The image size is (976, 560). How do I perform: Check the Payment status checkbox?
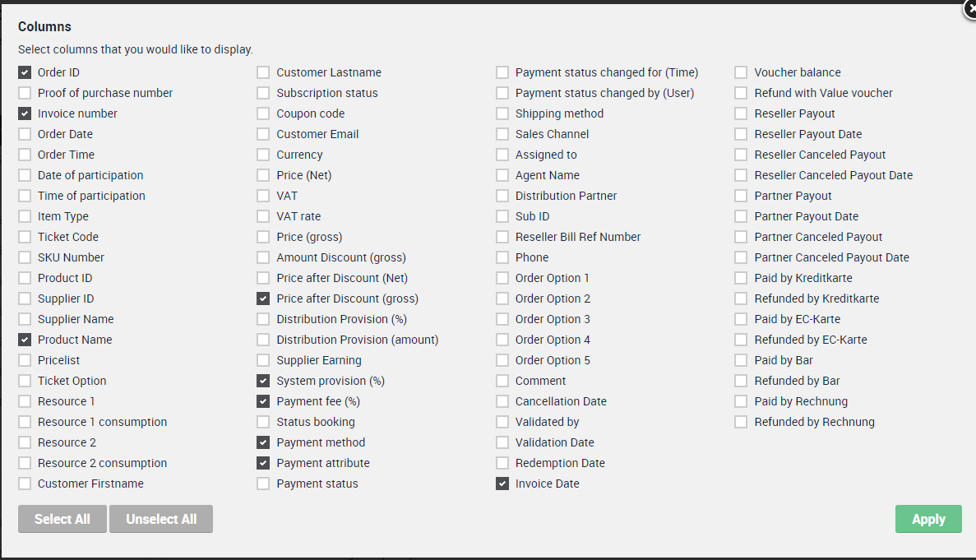coord(263,483)
